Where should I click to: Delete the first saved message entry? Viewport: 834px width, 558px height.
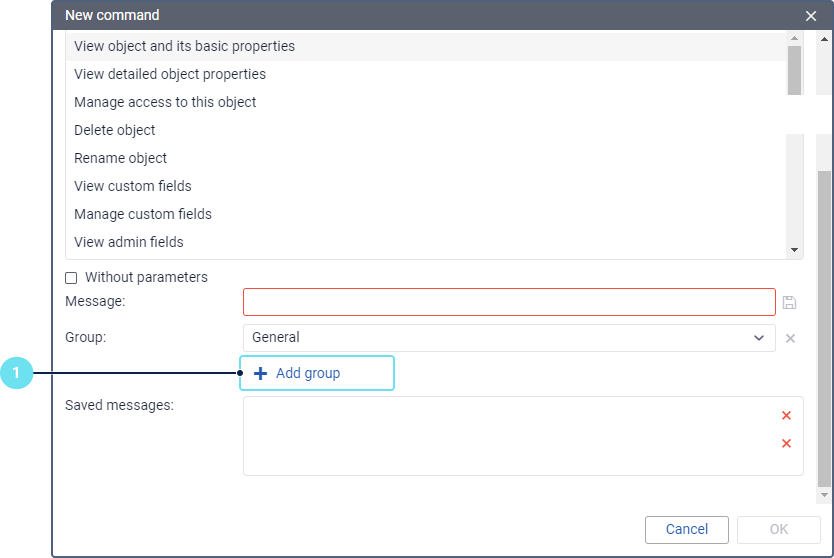[x=786, y=415]
